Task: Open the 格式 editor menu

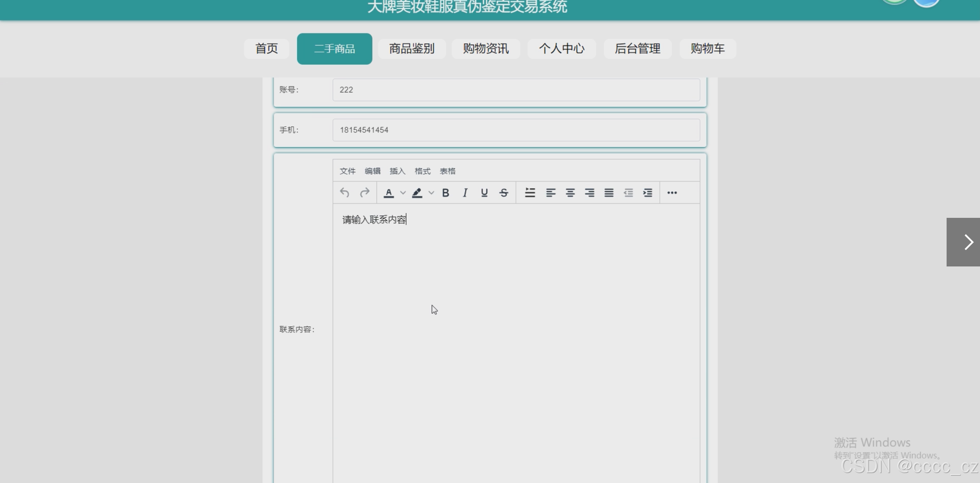Action: 423,171
